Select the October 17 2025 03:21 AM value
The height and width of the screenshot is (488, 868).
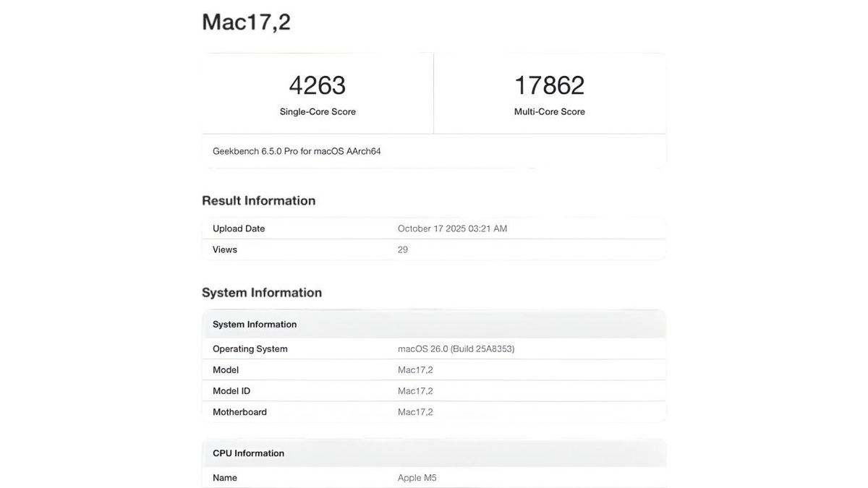[x=452, y=228]
